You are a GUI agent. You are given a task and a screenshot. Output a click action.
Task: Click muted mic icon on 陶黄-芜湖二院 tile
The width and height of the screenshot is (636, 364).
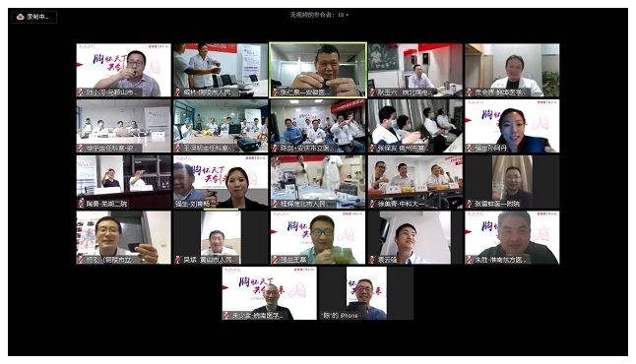point(81,204)
